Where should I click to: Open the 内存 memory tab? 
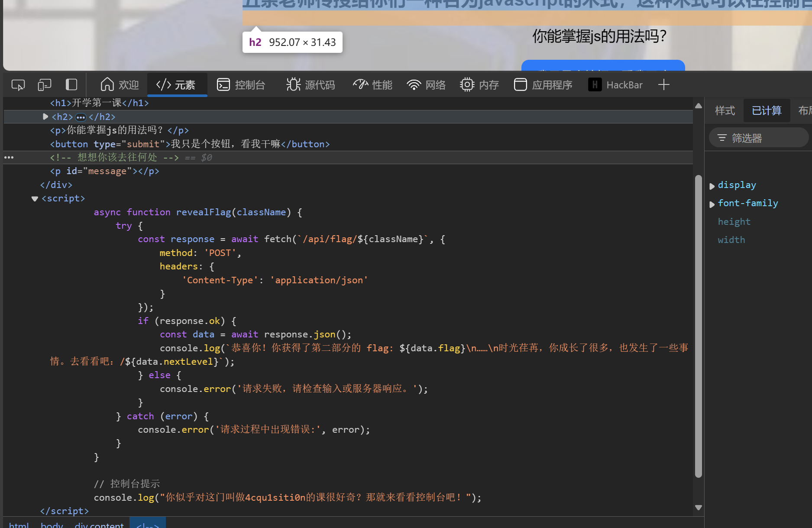coord(479,85)
